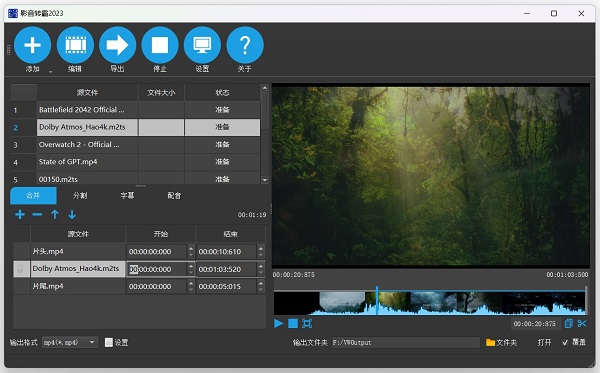
Task: Stop preview playback with blue square
Action: (293, 324)
